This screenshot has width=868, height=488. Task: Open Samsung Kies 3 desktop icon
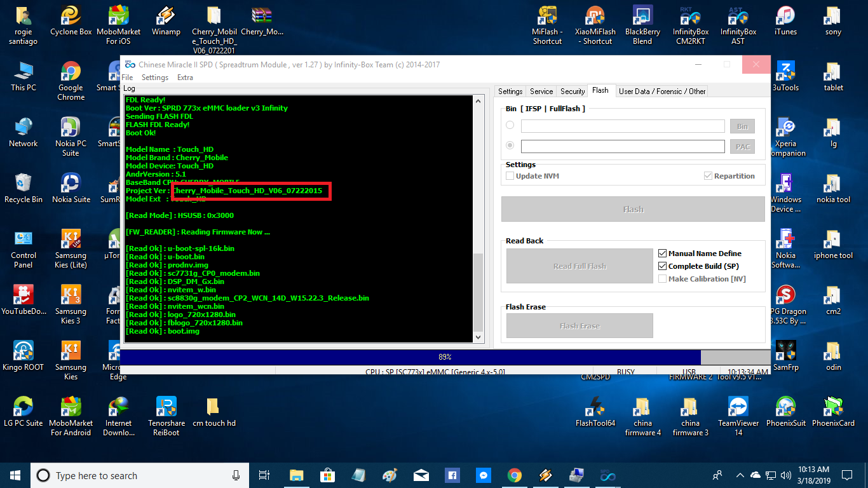[71, 305]
